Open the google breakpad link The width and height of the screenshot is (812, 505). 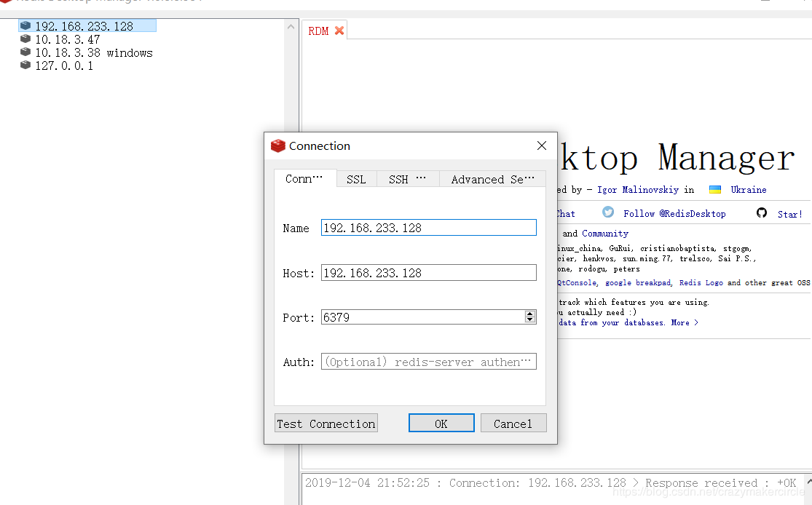[x=638, y=282]
